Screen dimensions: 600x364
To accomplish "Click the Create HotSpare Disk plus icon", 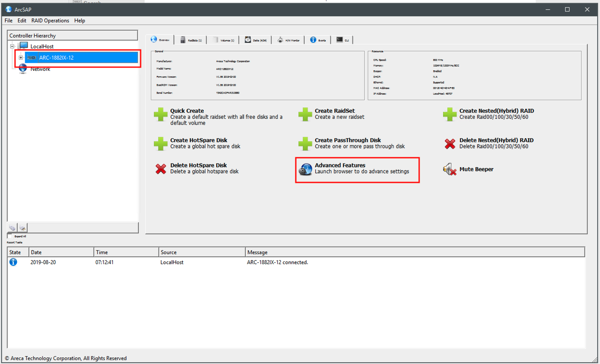I will [x=161, y=144].
